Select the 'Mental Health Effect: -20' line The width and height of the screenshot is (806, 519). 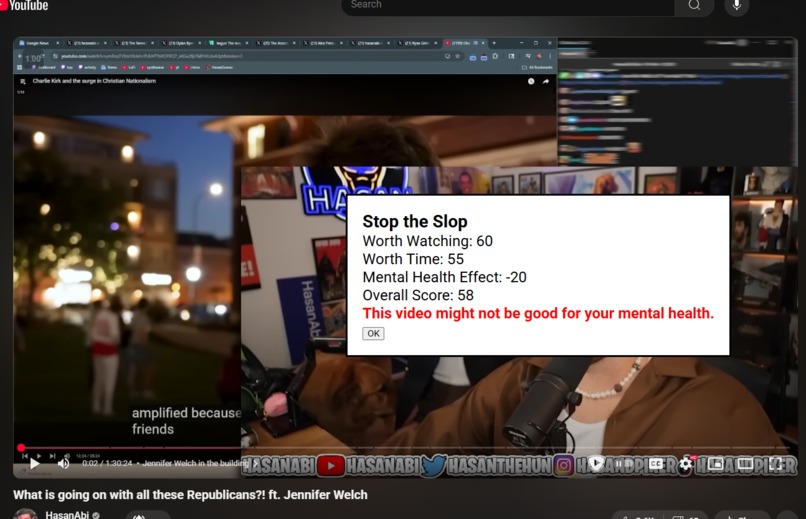445,277
